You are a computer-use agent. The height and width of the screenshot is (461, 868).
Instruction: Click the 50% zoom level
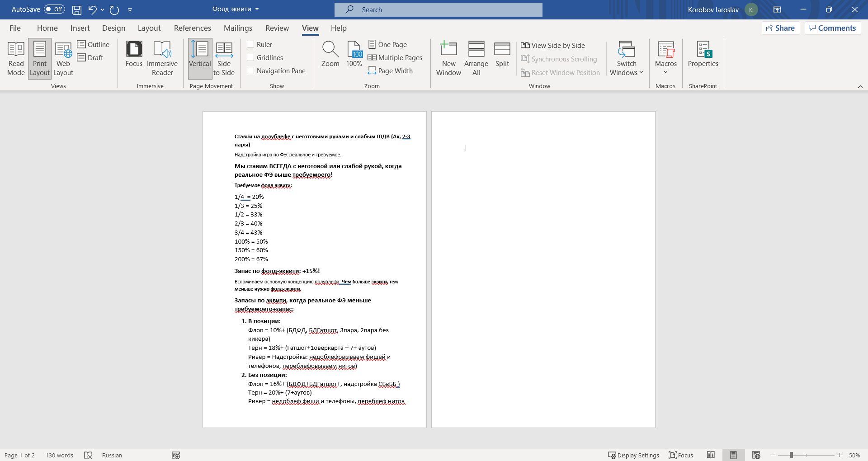(854, 455)
